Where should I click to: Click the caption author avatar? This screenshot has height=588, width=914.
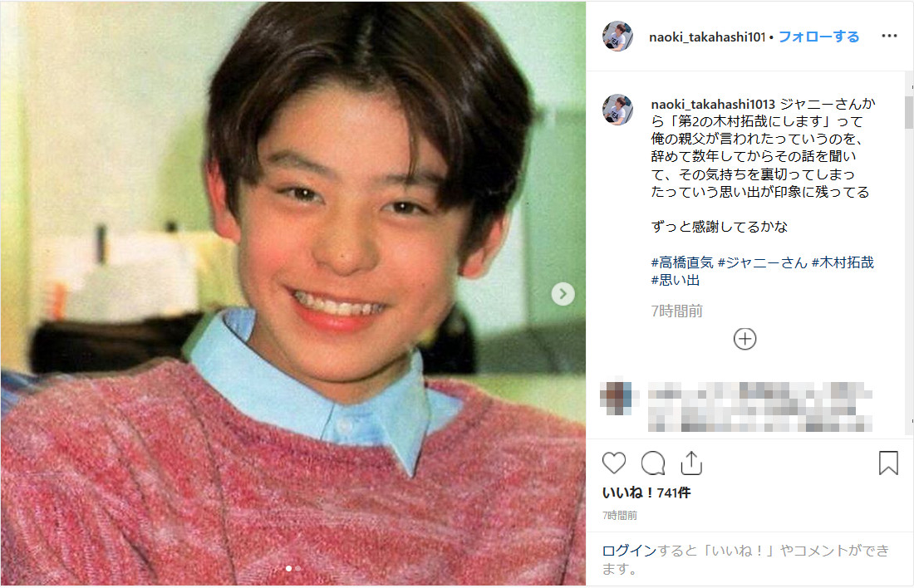618,110
